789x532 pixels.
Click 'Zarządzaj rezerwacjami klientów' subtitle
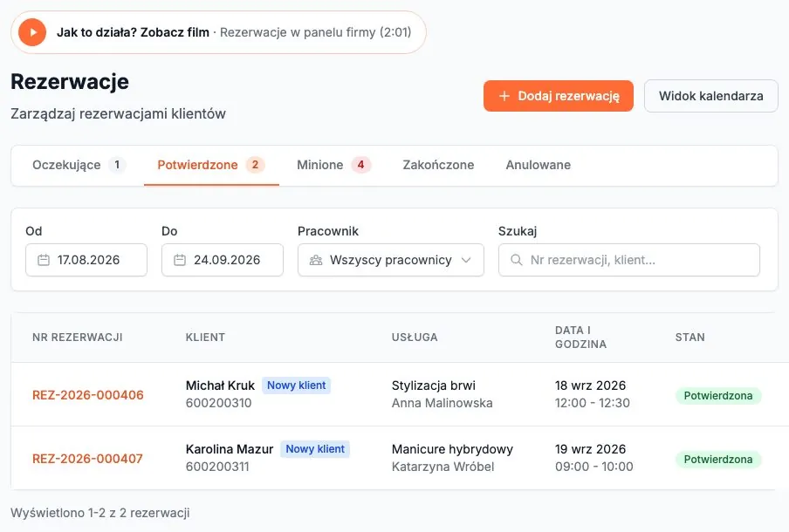tap(118, 113)
